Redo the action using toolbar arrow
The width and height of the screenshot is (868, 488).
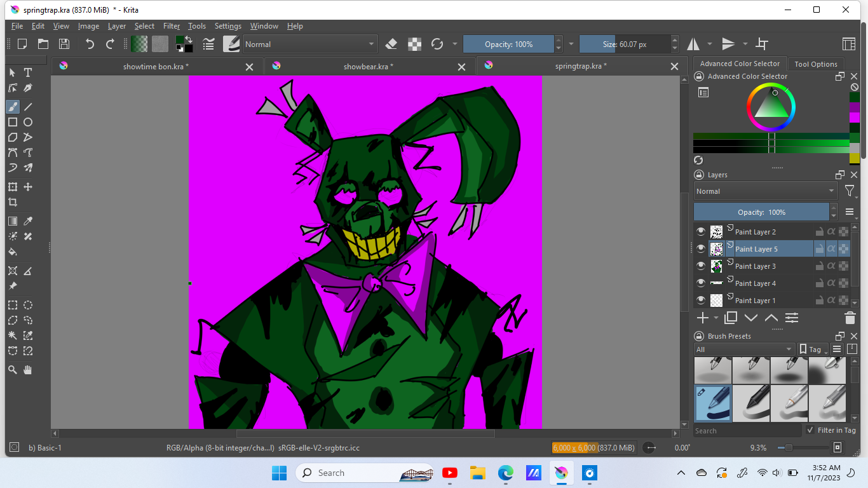(x=110, y=44)
